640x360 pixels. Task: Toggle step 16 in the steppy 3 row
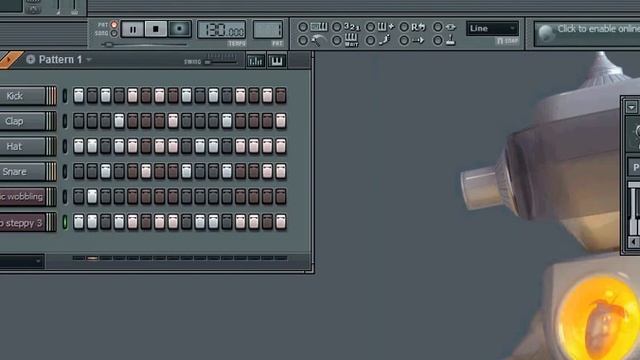281,222
